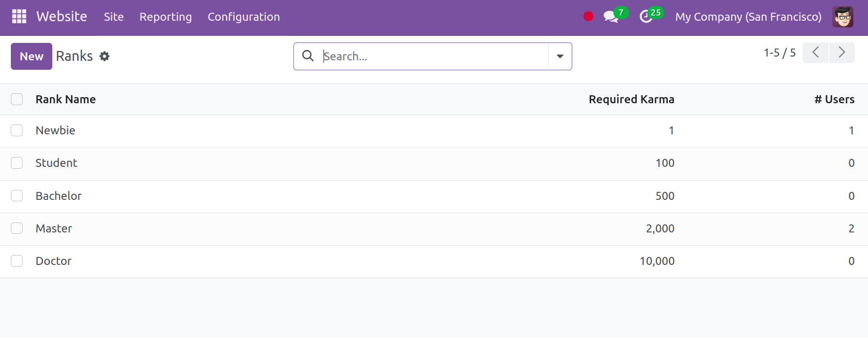Click the user avatar picture
This screenshot has width=868, height=338.
(843, 17)
